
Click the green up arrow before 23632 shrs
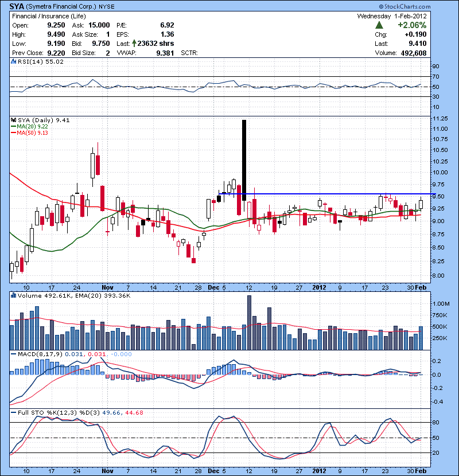[134, 44]
